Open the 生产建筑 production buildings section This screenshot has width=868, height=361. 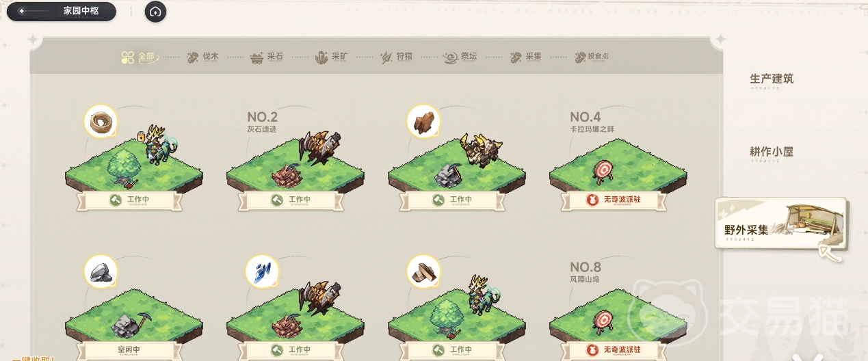772,79
